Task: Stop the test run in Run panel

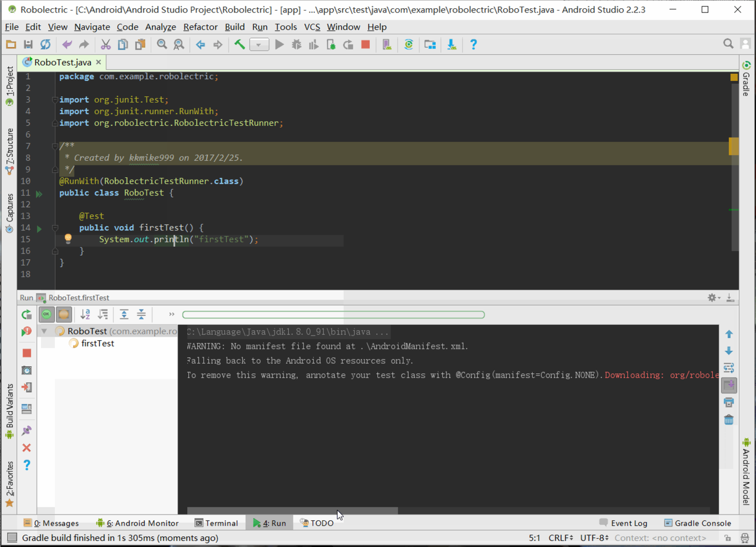Action: click(x=27, y=353)
